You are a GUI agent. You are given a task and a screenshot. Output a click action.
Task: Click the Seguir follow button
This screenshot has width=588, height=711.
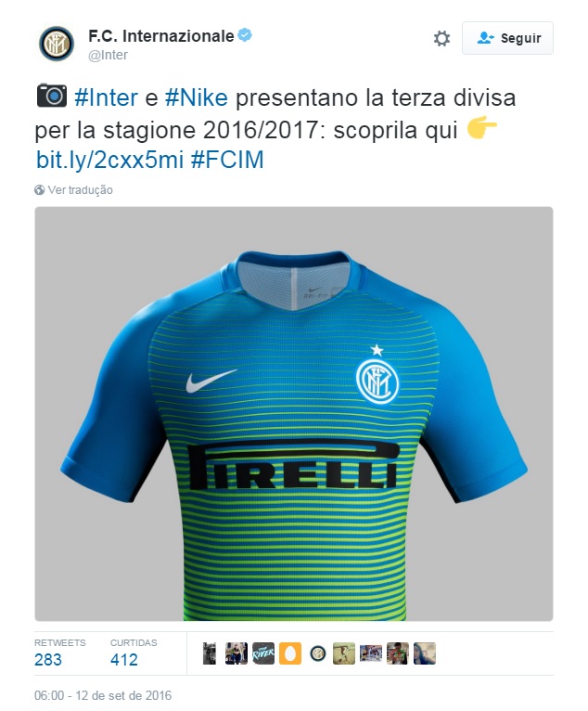tap(507, 38)
